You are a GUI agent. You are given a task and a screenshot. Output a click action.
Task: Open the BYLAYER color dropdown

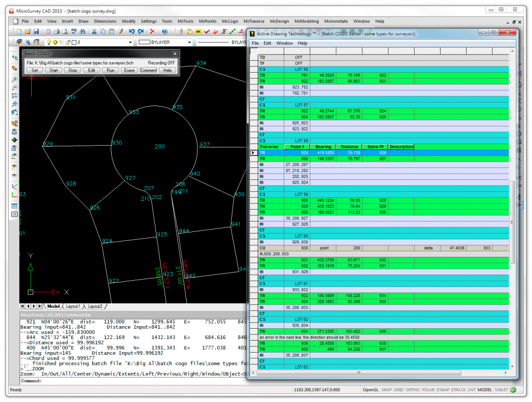[x=189, y=42]
